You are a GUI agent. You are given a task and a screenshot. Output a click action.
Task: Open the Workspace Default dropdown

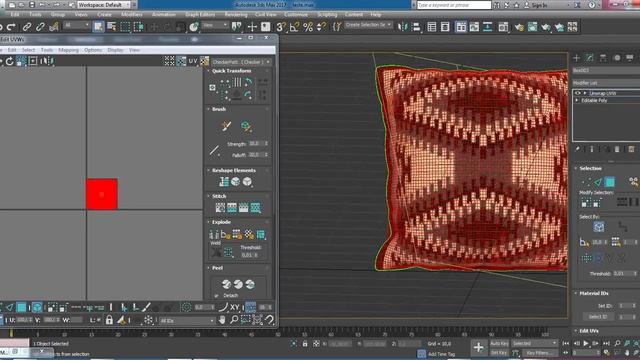(103, 5)
